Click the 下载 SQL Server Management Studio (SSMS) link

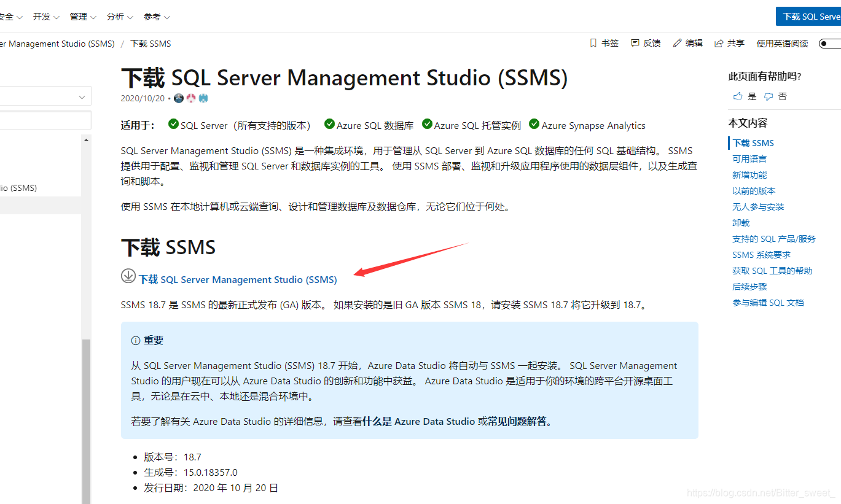tap(238, 279)
